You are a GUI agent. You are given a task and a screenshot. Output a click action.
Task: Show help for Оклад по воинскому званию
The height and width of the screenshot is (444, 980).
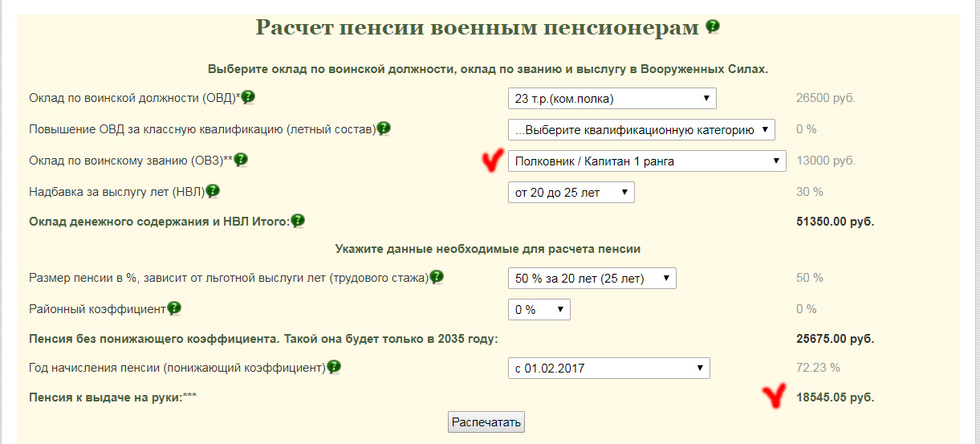(241, 160)
